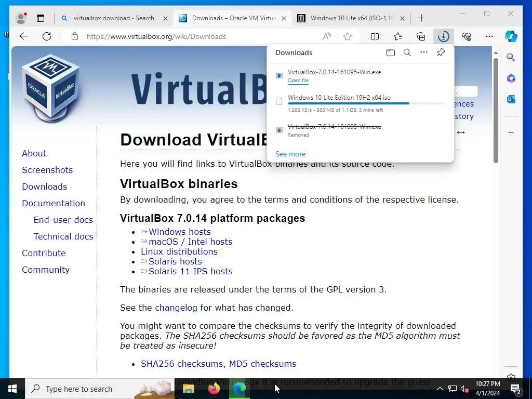
Task: Open sidebar Search icon
Action: pyautogui.click(x=511, y=57)
